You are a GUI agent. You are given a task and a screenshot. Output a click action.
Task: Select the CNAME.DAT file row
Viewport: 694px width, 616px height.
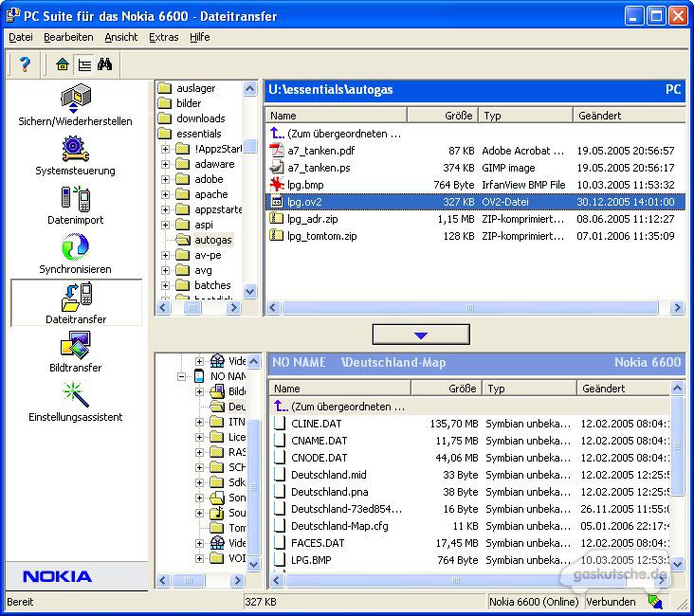469,441
